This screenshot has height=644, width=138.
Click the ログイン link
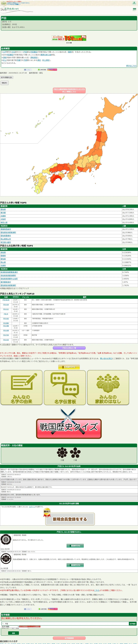tap(32, 507)
